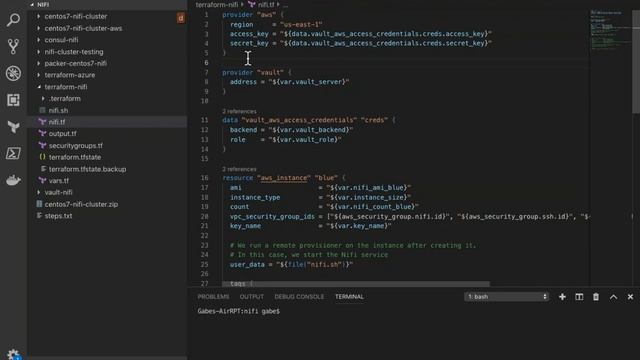Click the editor horizontal scrollbar
The height and width of the screenshot is (360, 640).
pyautogui.click(x=356, y=284)
